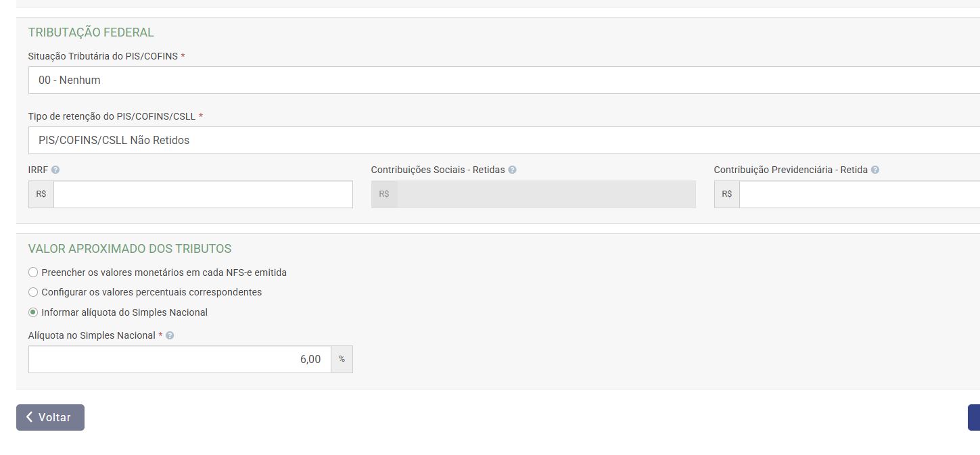Viewport: 980px width, 455px height.
Task: Click the Alíquota field showing 6,00
Action: click(x=180, y=360)
